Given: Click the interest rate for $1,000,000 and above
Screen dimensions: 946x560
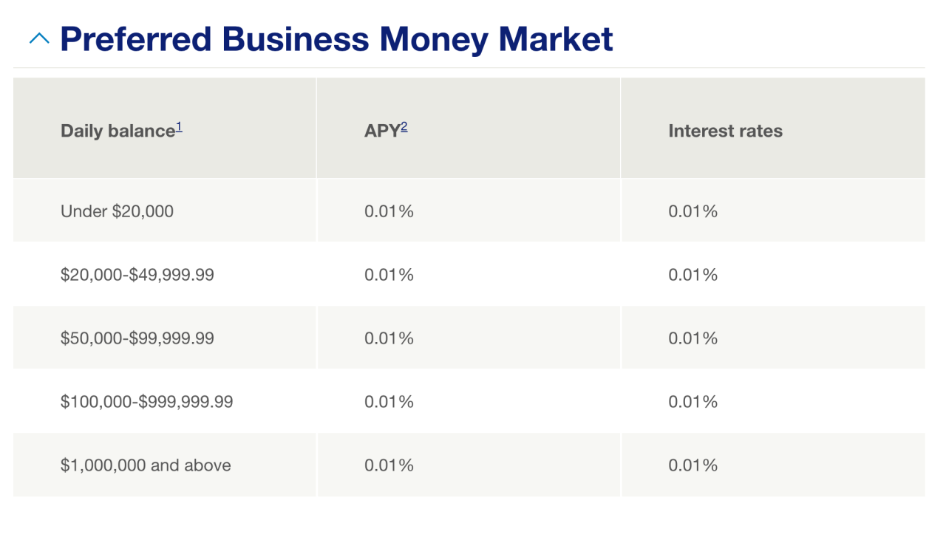Looking at the screenshot, I should [x=693, y=465].
